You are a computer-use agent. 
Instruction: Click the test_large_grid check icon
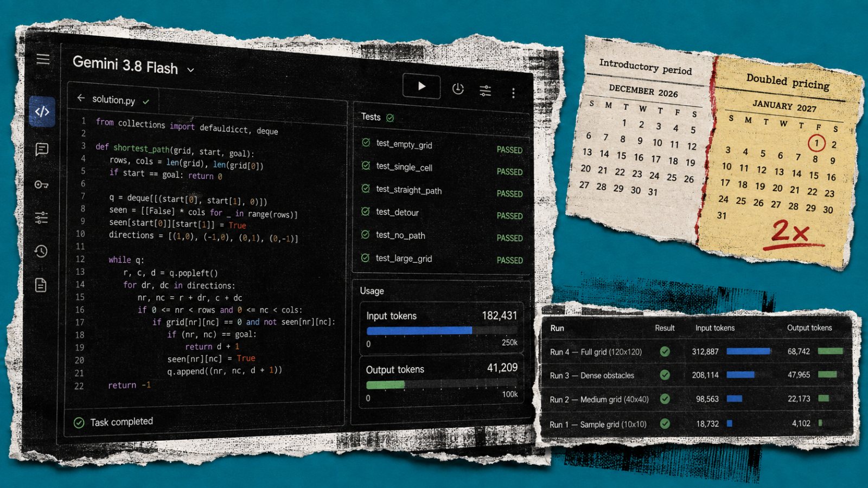365,258
